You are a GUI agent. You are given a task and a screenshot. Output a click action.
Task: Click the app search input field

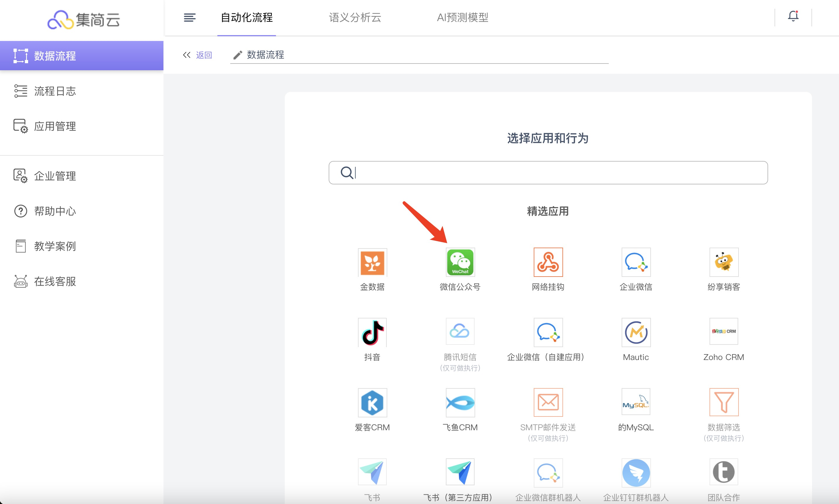[x=557, y=173]
